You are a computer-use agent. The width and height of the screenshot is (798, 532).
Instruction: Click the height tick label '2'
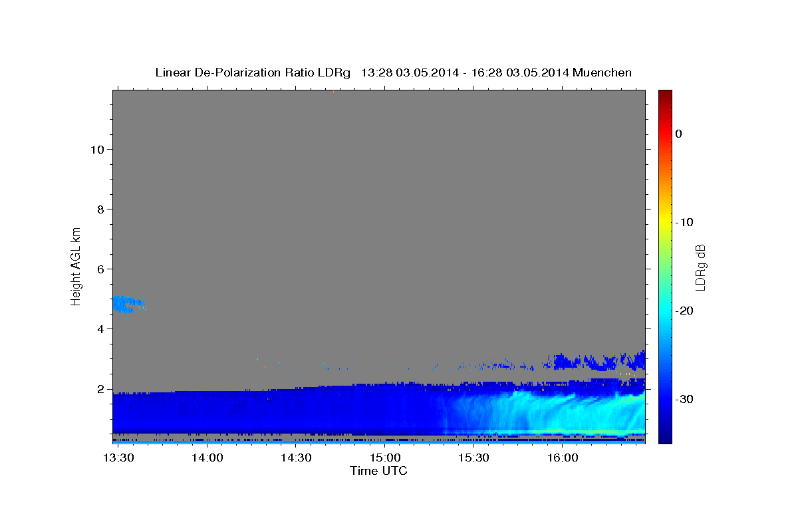pos(100,389)
